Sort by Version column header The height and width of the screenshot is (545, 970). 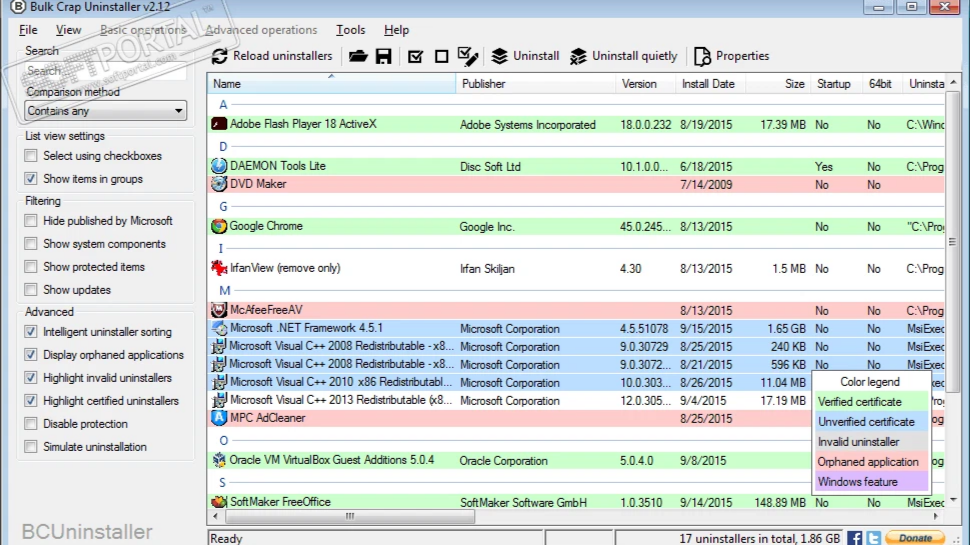click(x=645, y=84)
